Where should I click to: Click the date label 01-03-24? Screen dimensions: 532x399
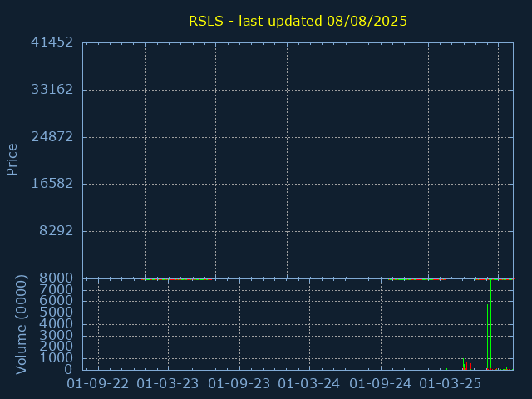(x=308, y=384)
